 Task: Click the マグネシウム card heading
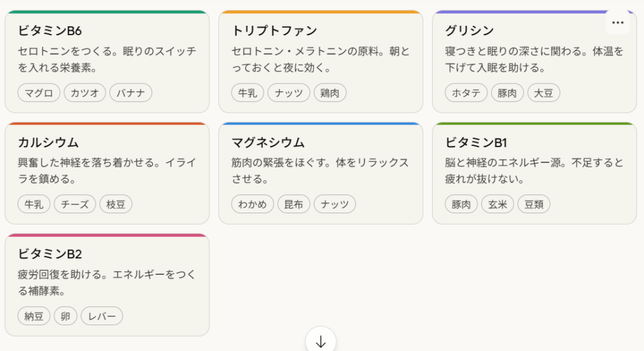(x=268, y=142)
